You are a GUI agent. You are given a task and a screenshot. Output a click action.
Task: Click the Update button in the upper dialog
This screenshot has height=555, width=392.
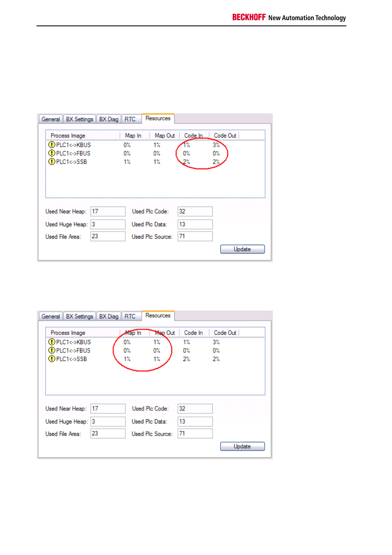click(x=242, y=249)
